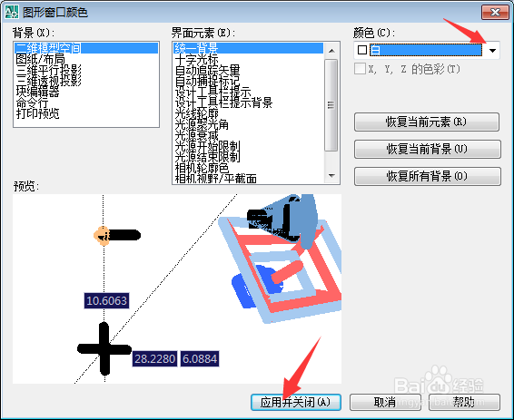Select 自动追踪矢量 interface element

(207, 70)
